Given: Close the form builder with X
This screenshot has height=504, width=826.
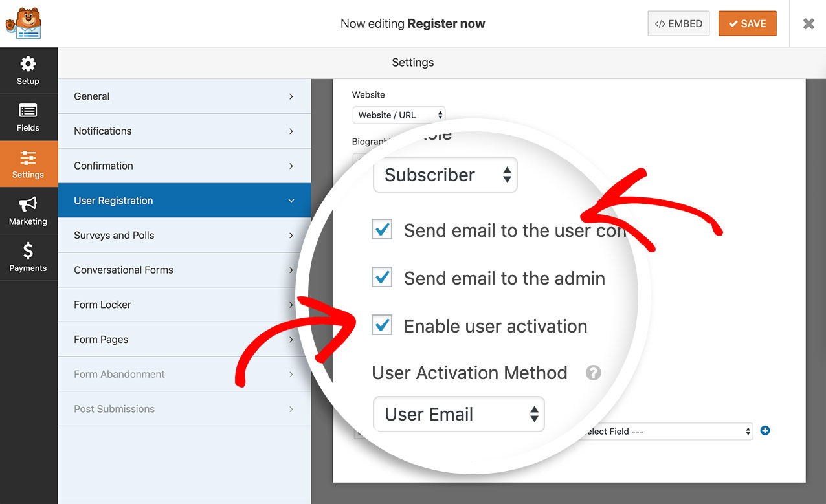Looking at the screenshot, I should (x=809, y=23).
